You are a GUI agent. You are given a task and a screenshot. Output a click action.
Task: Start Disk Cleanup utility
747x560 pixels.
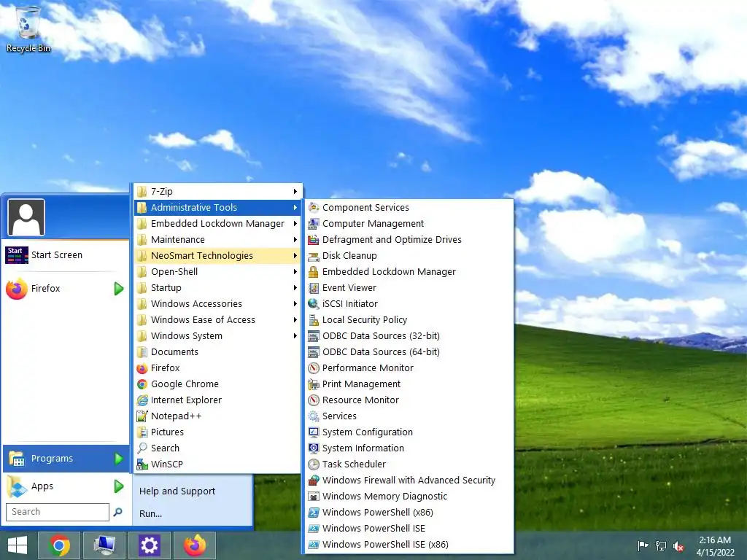pyautogui.click(x=409, y=256)
